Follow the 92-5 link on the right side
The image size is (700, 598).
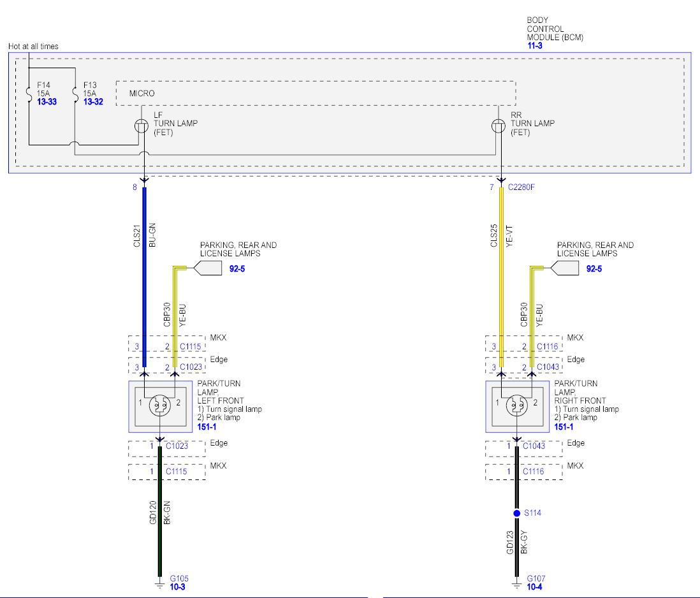594,269
